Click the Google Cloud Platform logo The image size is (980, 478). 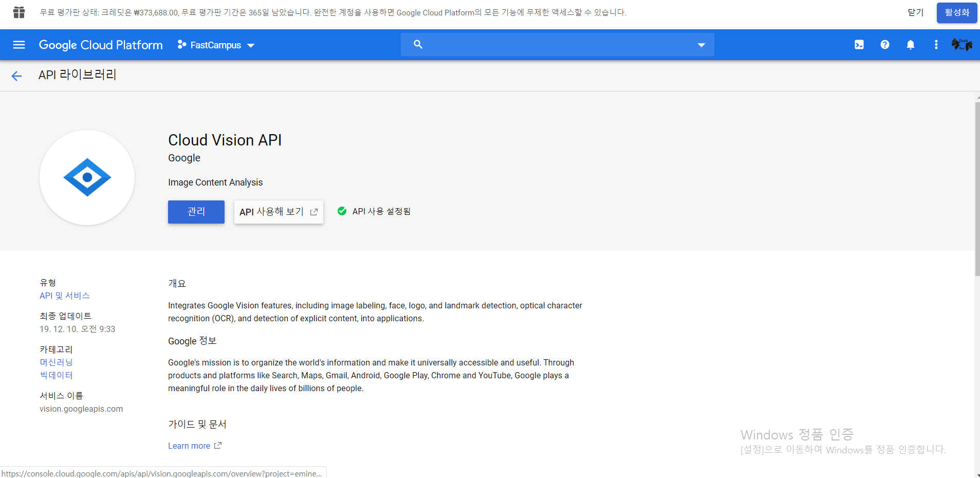pyautogui.click(x=101, y=45)
